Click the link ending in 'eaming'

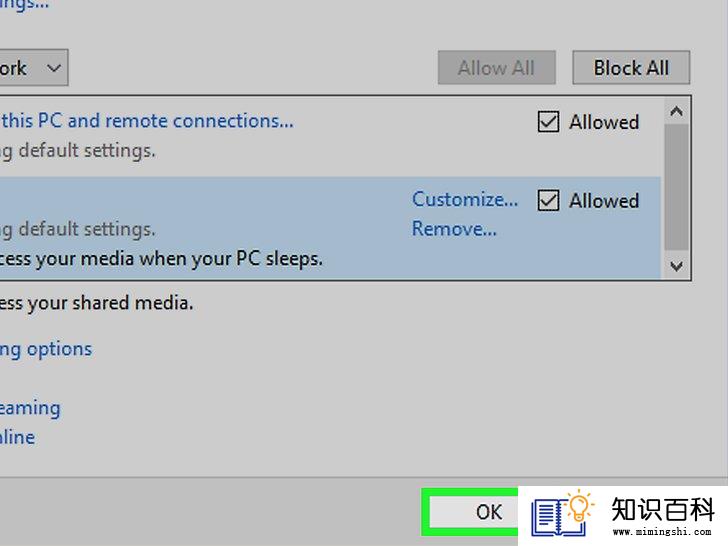[30, 409]
